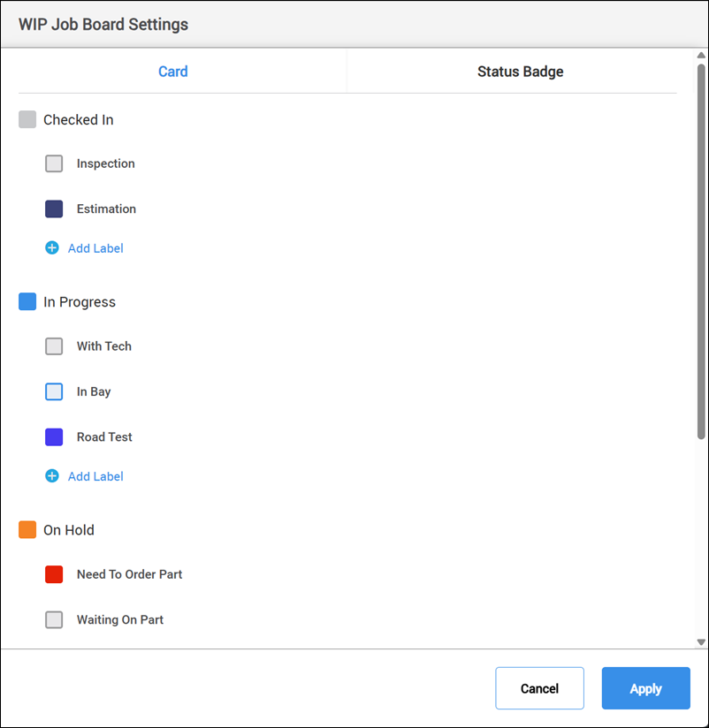
Task: Click the red Need To Order Part color square
Action: (x=54, y=574)
